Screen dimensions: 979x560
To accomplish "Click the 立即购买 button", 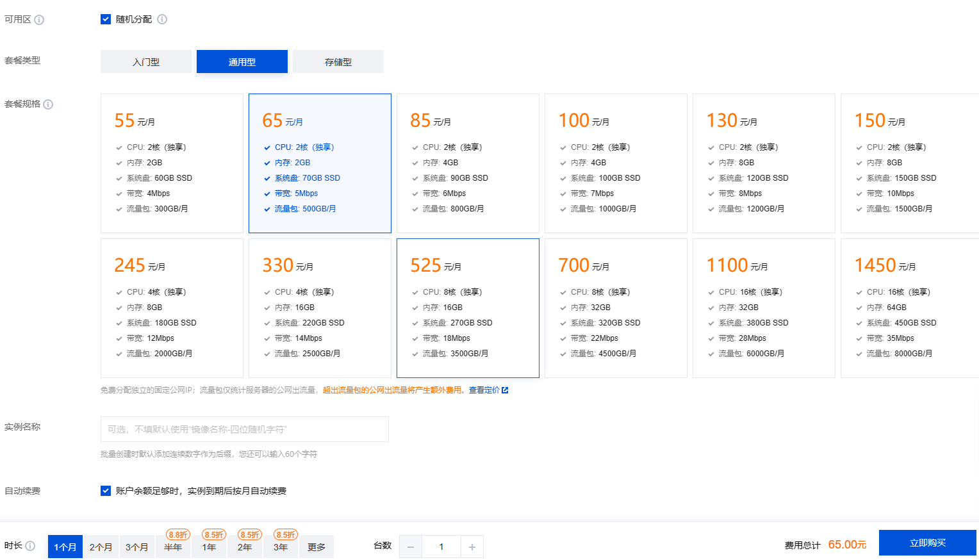I will point(927,543).
